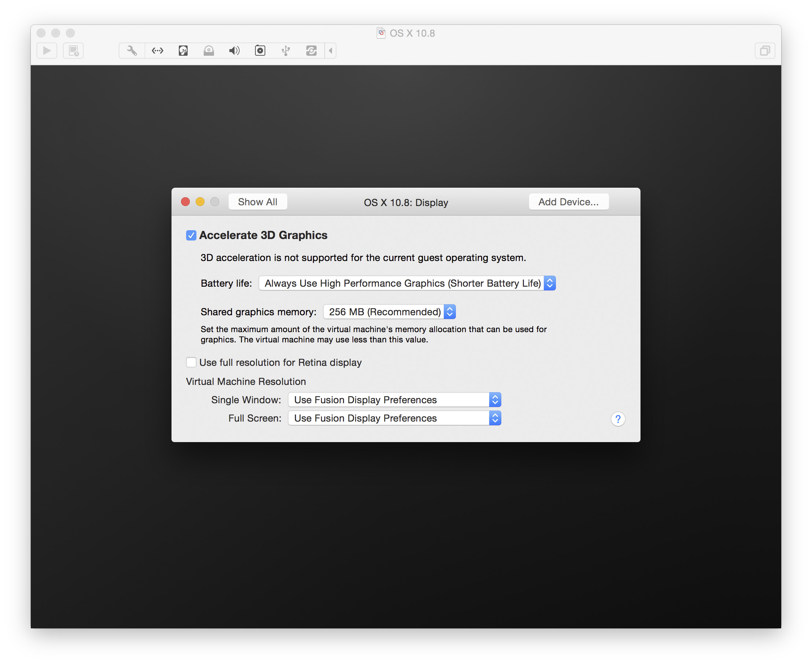Click the Add Device... button
Viewport: 812px width, 665px height.
569,202
